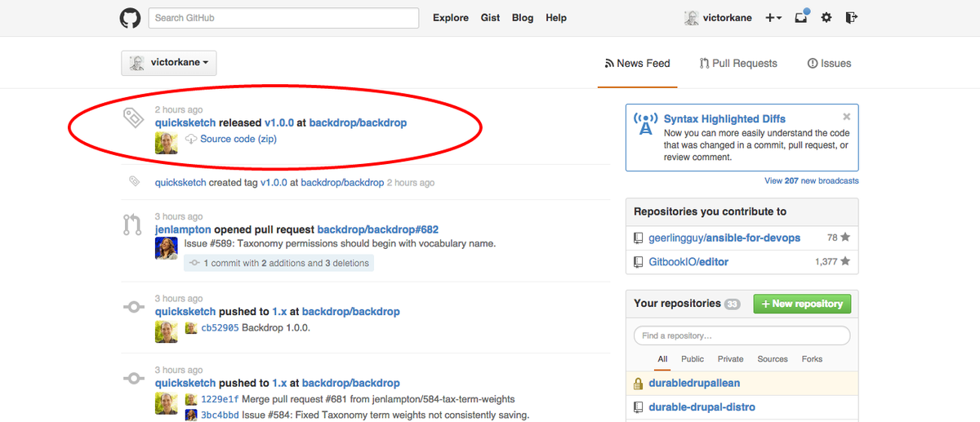Dismiss the Syntax Highlighted Diffs broadcast

pyautogui.click(x=847, y=117)
